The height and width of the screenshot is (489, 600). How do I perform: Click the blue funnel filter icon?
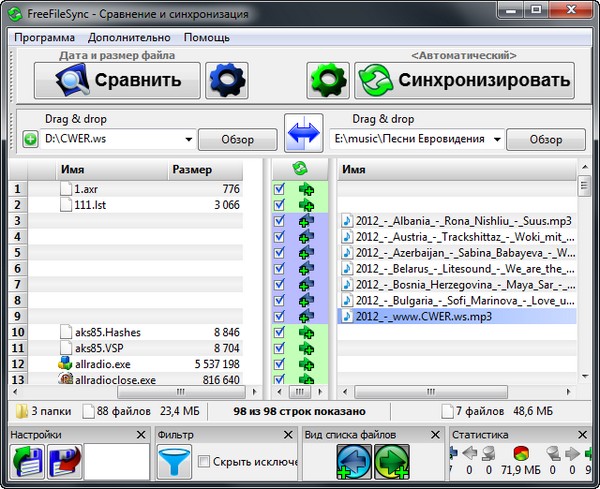(173, 462)
